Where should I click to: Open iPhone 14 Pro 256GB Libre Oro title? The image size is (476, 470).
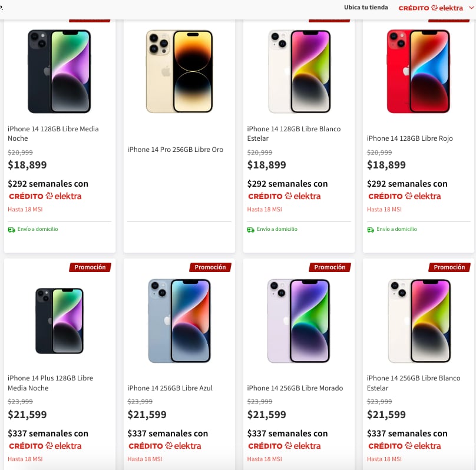click(176, 150)
